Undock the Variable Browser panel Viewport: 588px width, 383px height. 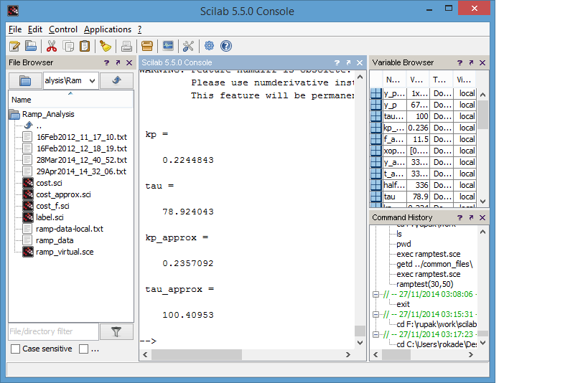click(472, 62)
